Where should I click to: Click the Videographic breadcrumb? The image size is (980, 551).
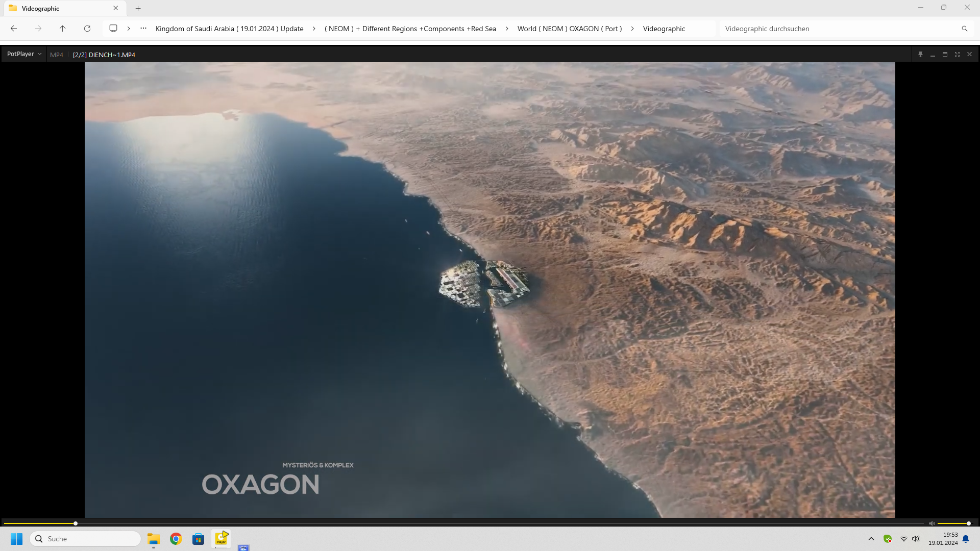[x=664, y=29]
